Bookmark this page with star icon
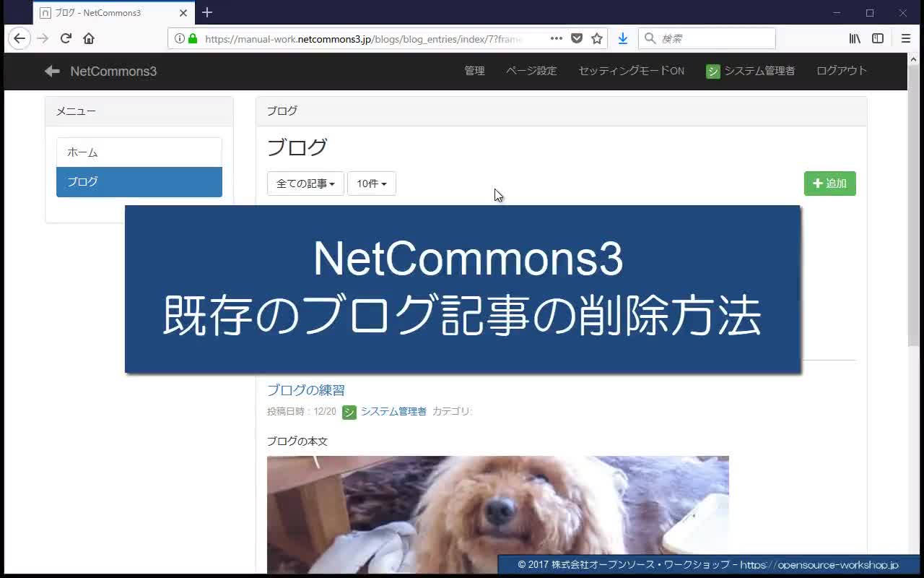Viewport: 924px width, 578px height. 597,38
